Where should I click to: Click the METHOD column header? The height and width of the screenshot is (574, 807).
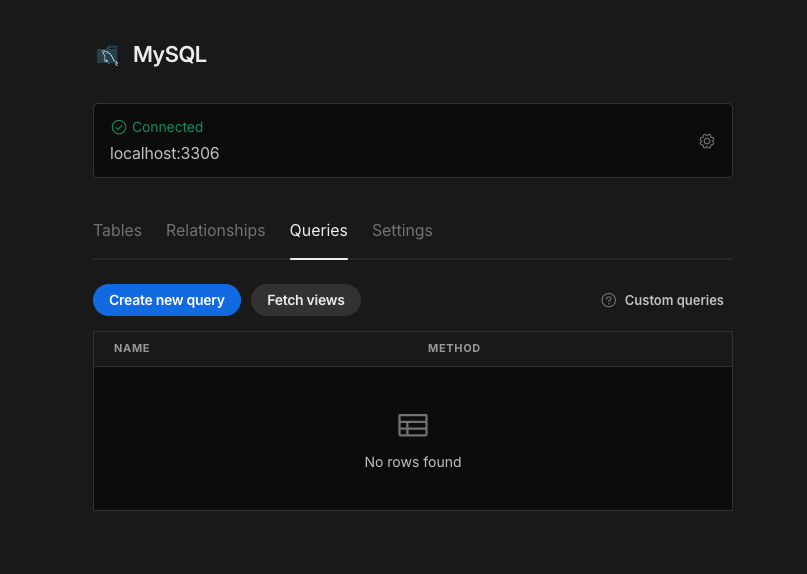pos(454,349)
